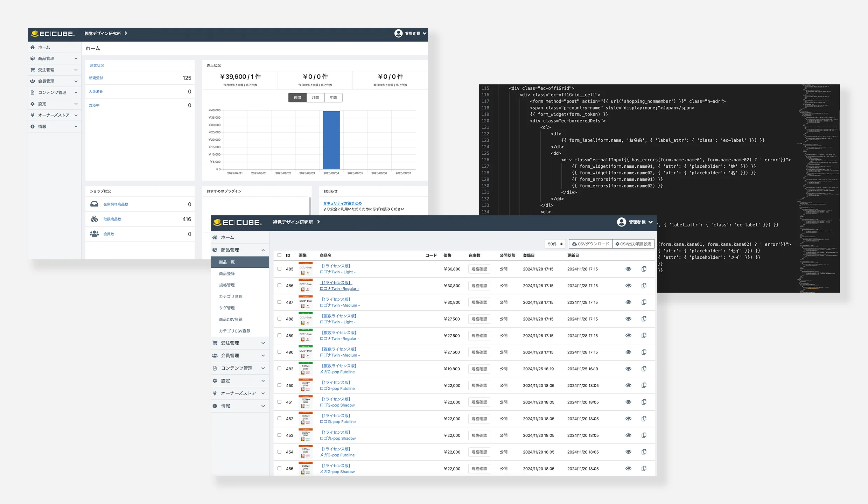Open 商品登録 in the product submenu
The image size is (868, 504).
(227, 274)
